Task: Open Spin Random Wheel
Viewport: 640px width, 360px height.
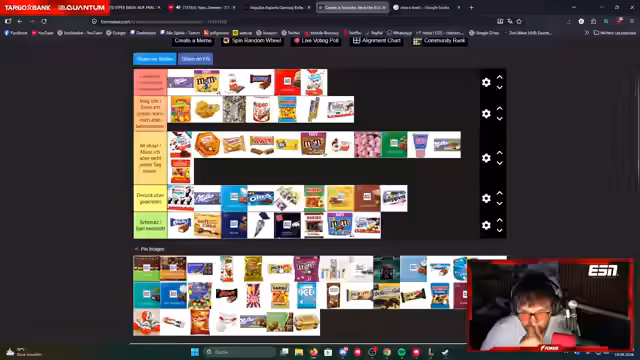Action: 252,40
